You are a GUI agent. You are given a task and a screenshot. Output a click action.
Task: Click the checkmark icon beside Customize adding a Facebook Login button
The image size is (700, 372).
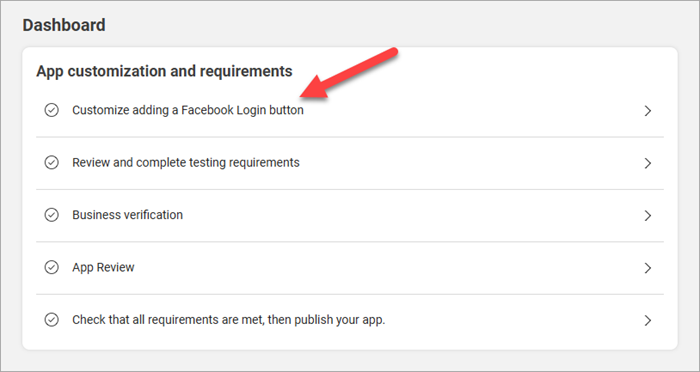pyautogui.click(x=51, y=110)
